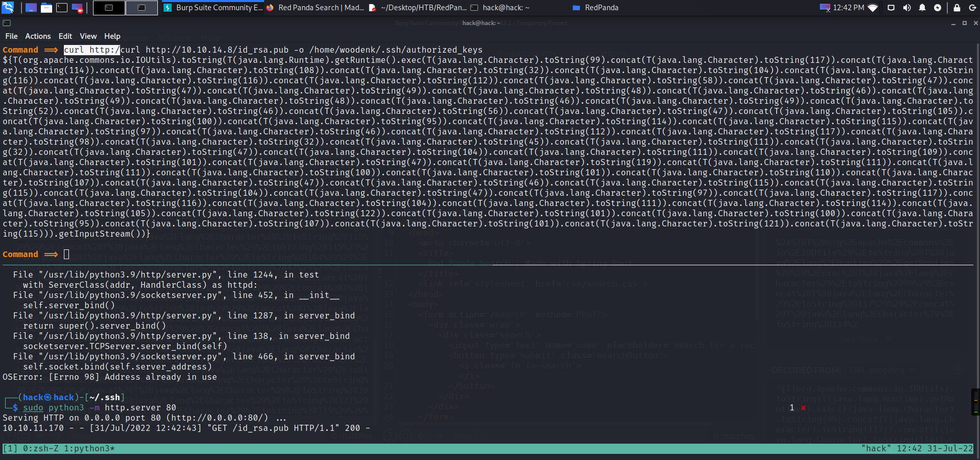Open the power manager tray icon
This screenshot has width=980, height=460.
938,8
